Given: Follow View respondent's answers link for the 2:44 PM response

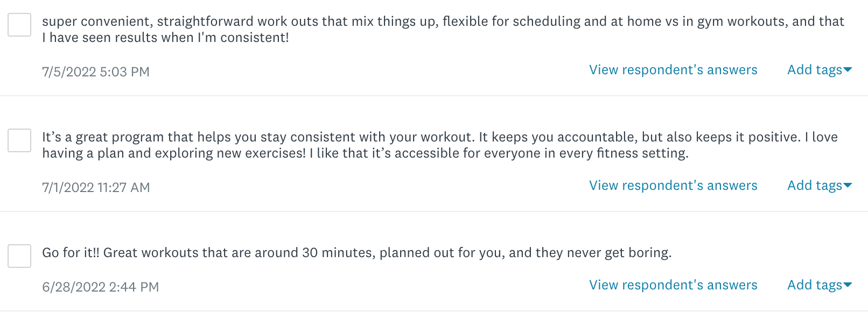Looking at the screenshot, I should [x=673, y=285].
